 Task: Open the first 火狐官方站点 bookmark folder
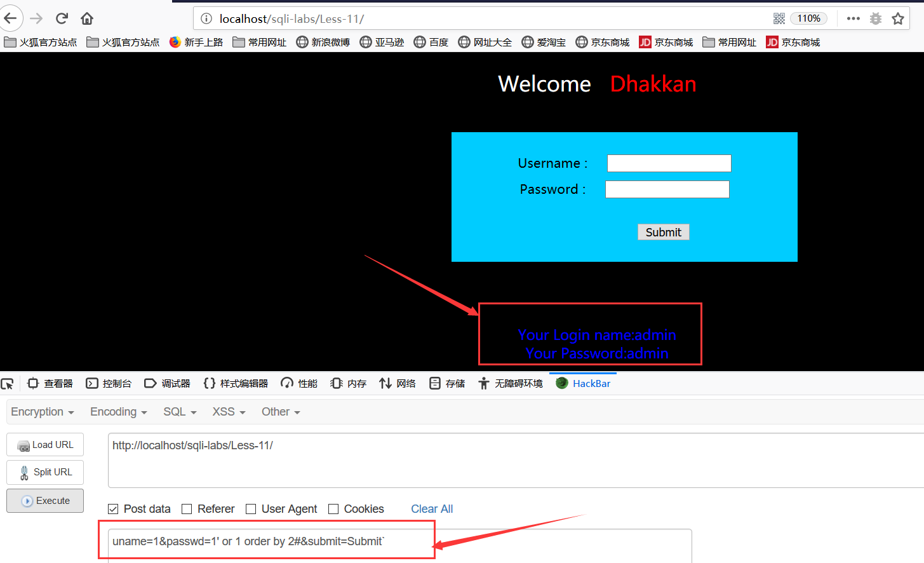pos(41,42)
